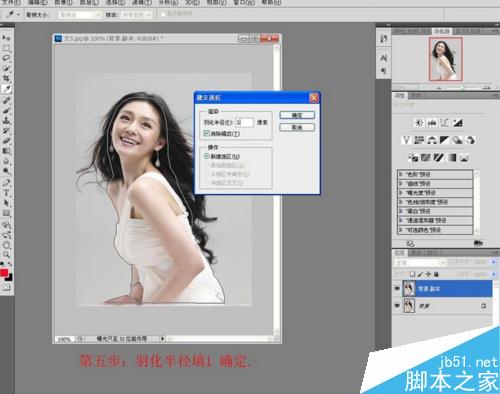Select the History Brush tool
Screen dimensions: 500x394
[6, 130]
